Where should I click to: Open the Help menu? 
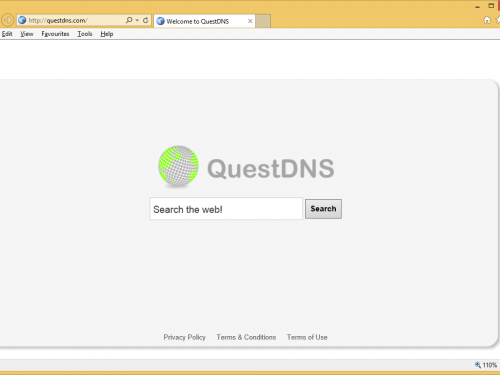(x=107, y=34)
